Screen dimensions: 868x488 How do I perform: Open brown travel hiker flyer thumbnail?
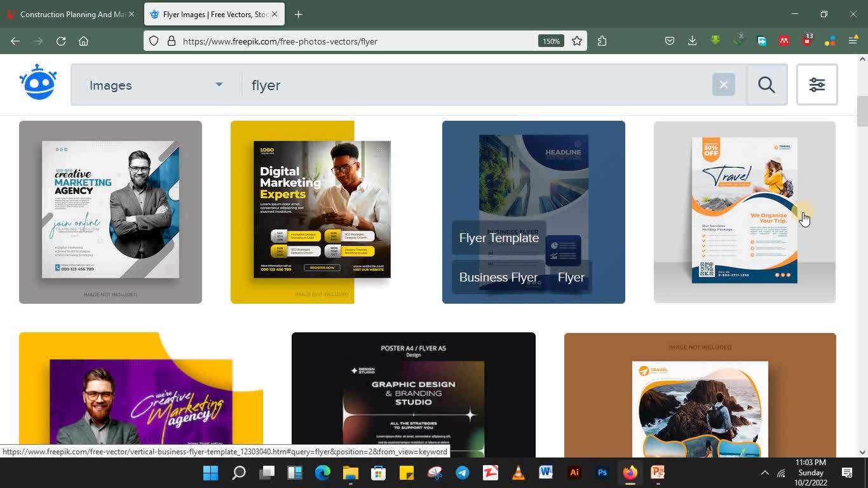point(700,394)
